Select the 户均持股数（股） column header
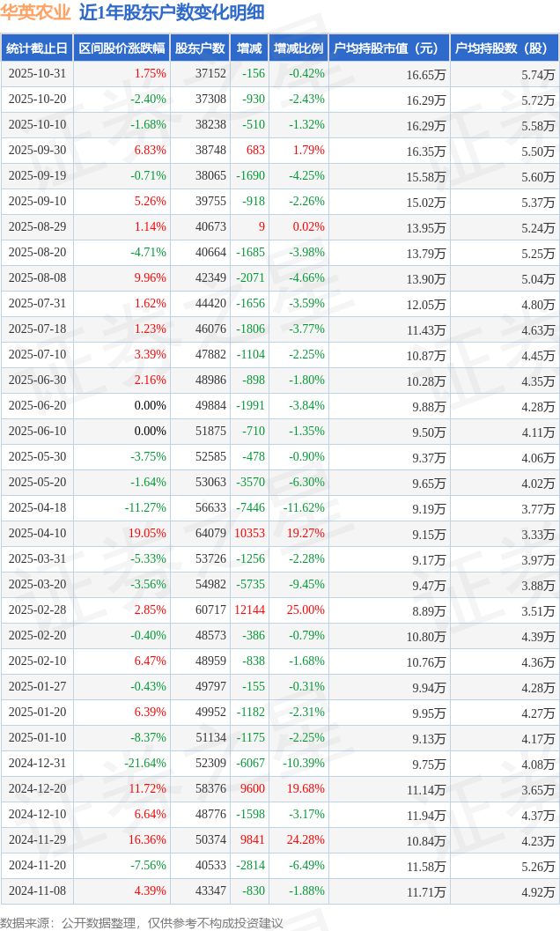Screen dimensions: 560x931 click(504, 48)
